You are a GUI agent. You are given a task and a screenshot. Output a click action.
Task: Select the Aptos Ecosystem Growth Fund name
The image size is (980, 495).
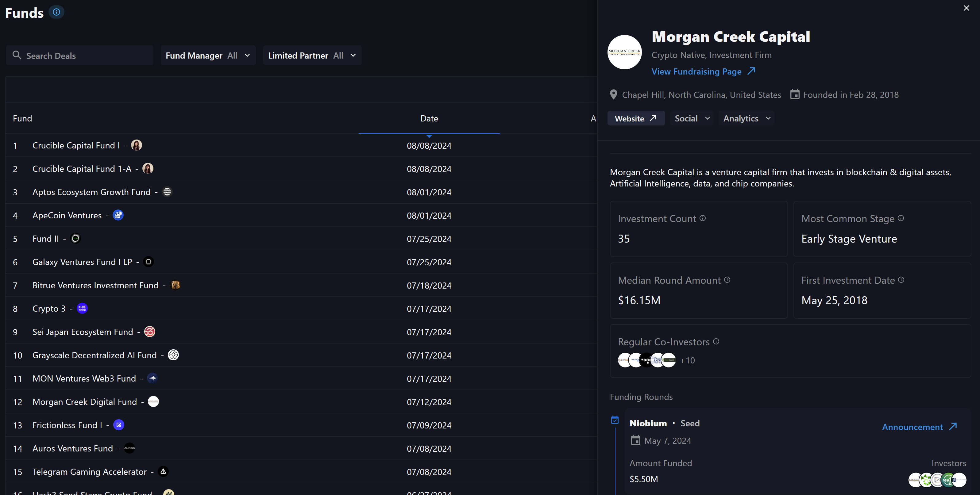coord(91,192)
